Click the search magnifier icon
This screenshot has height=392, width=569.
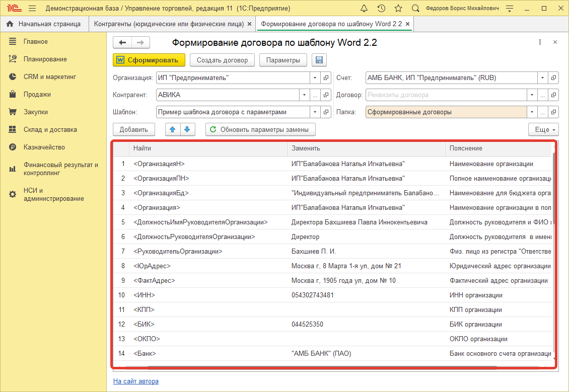coord(415,9)
